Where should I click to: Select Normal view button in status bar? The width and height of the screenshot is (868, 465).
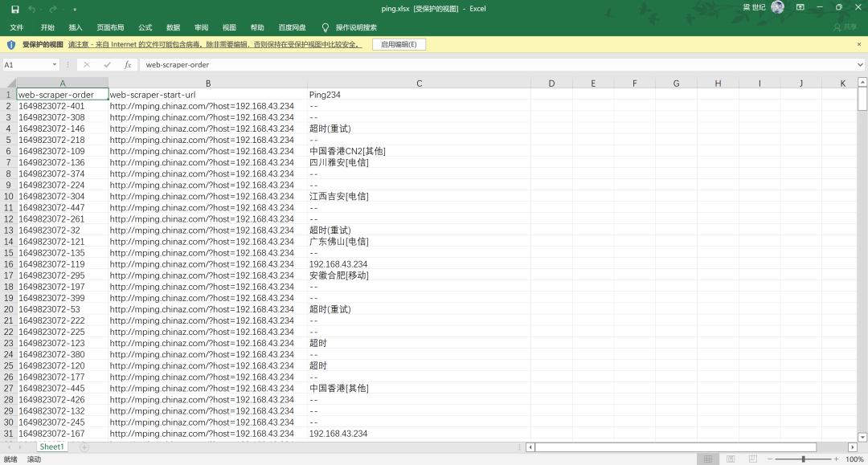point(707,459)
